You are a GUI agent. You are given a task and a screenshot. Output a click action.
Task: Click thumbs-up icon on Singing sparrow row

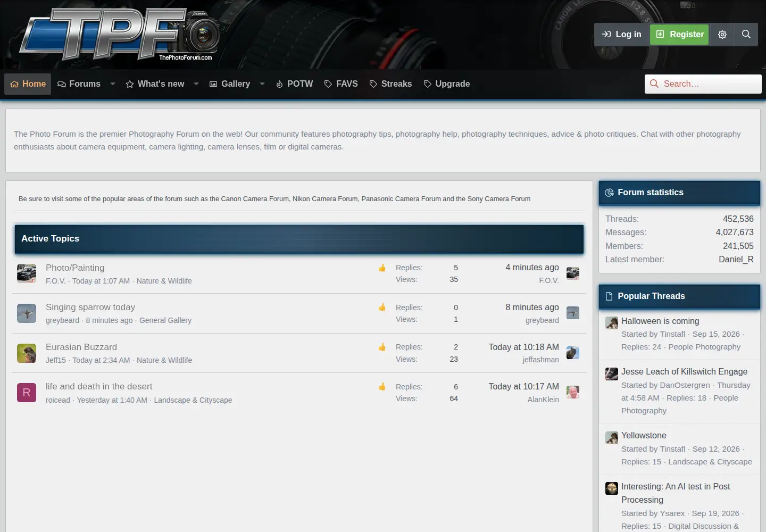click(x=382, y=307)
